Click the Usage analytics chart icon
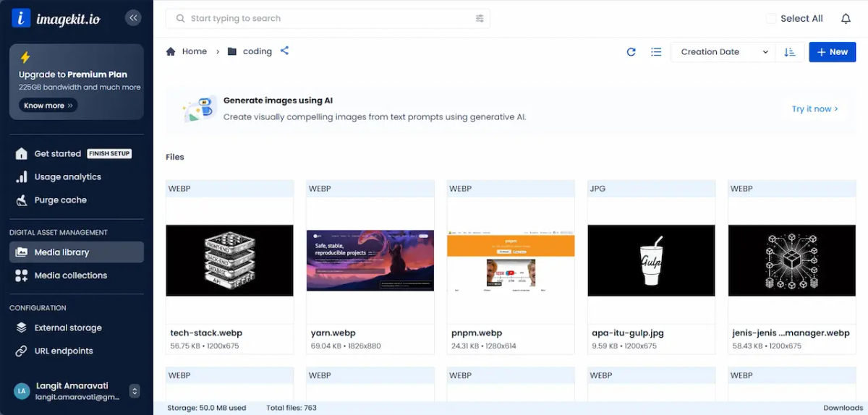Image resolution: width=868 pixels, height=415 pixels. pyautogui.click(x=21, y=176)
